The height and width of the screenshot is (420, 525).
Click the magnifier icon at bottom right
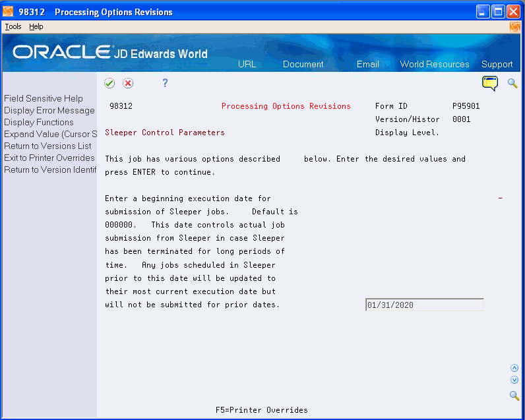[514, 395]
